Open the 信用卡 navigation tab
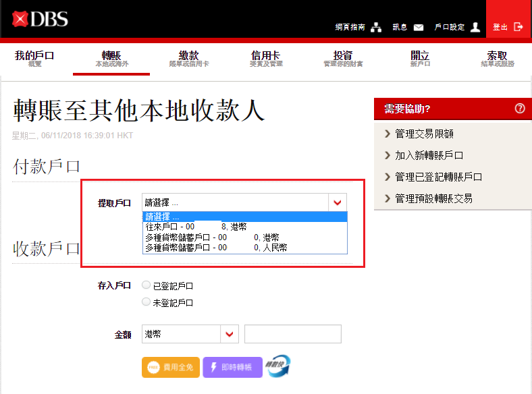The image size is (532, 394). pos(266,59)
